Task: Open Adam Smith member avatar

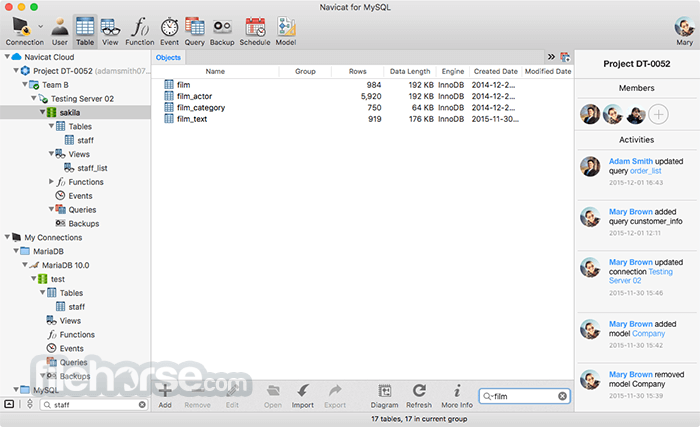Action: (x=590, y=114)
